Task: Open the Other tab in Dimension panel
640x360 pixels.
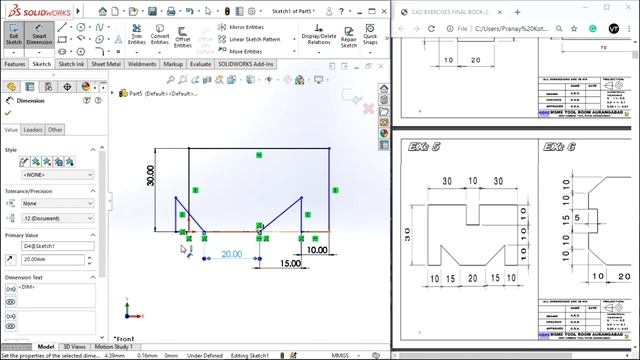Action: [55, 130]
